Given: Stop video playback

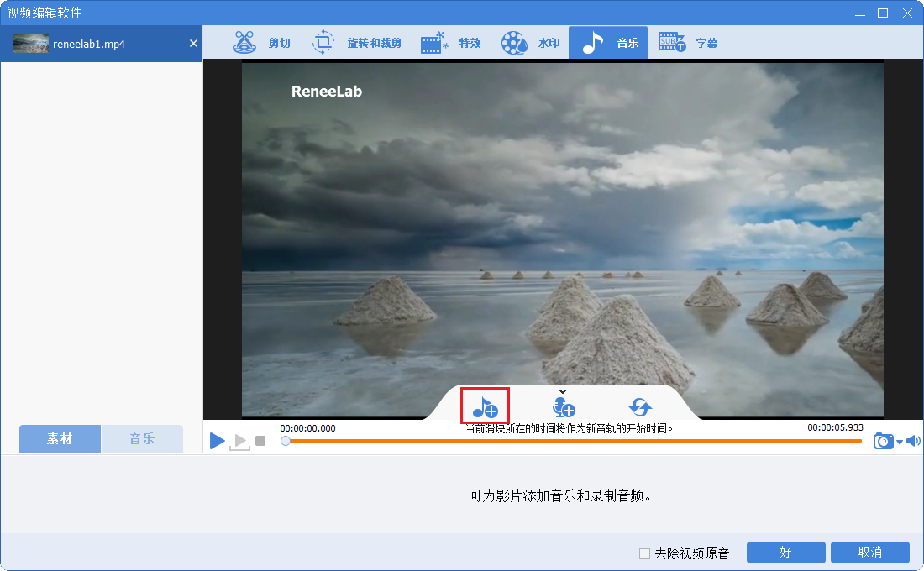Looking at the screenshot, I should [x=260, y=441].
